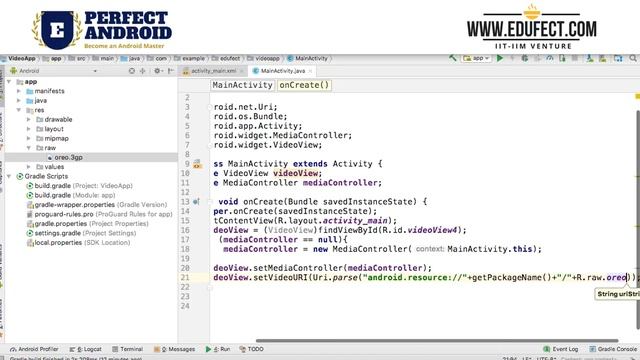Click the editor horizontal scrollbar
Image resolution: width=640 pixels, height=360 pixels.
(x=437, y=340)
